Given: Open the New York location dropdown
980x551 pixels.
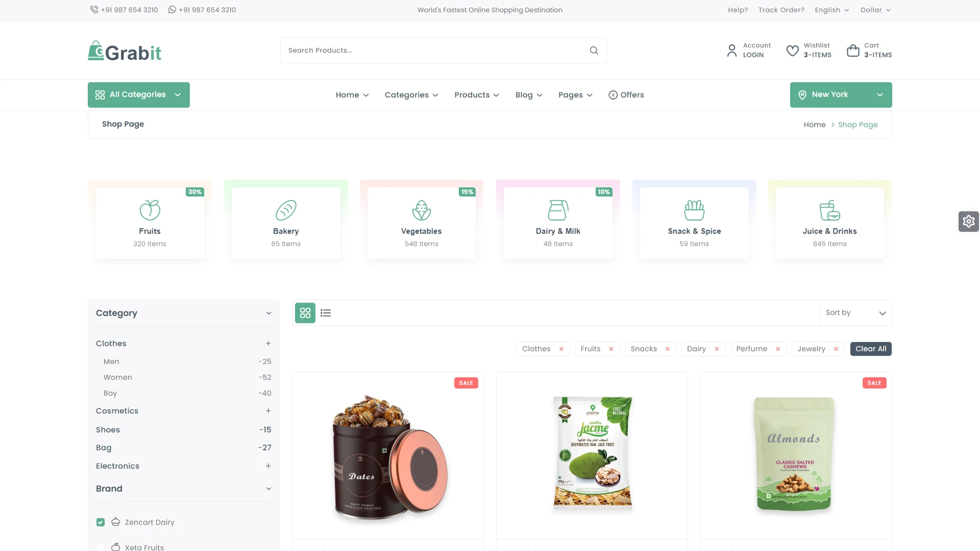Looking at the screenshot, I should pyautogui.click(x=841, y=95).
